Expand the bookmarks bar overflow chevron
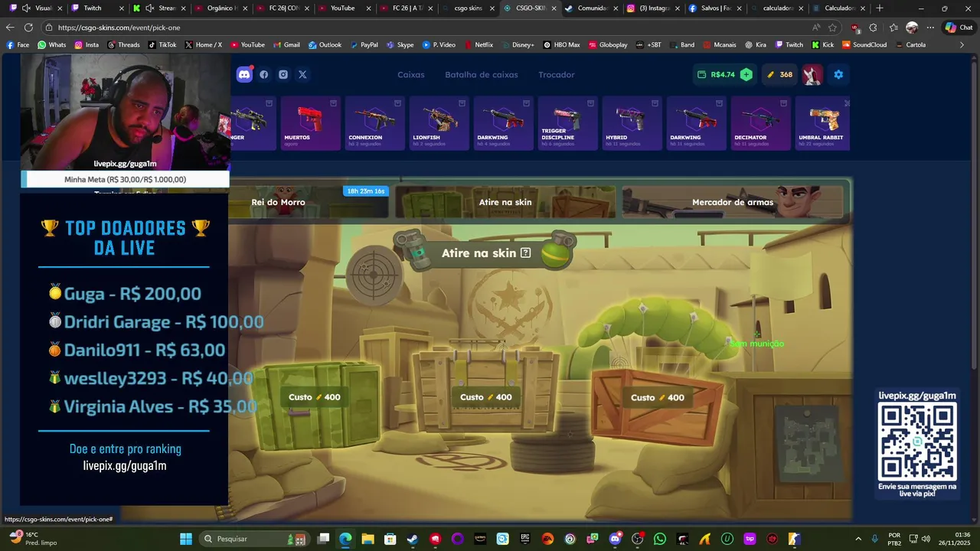 coord(962,44)
